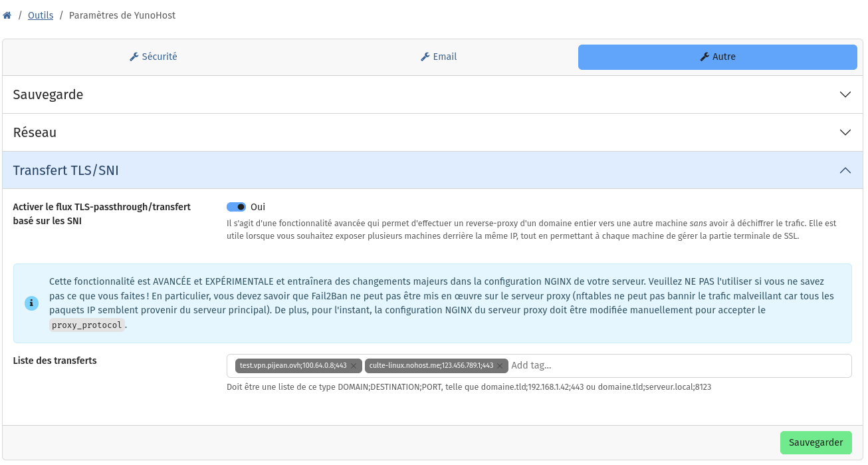Click the test.vpn.pijean.ovh transfer tag text

pos(293,366)
